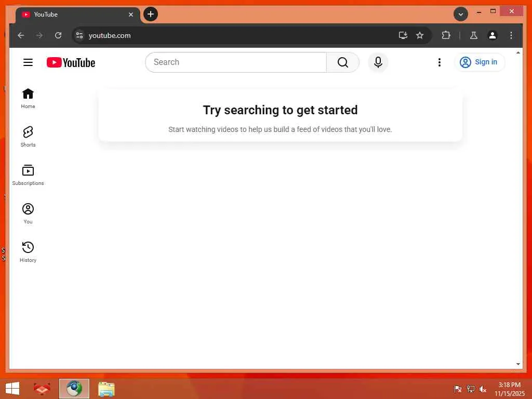Viewport: 532px width, 399px height.
Task: Open Chrome Labs flask icon
Action: click(x=474, y=35)
